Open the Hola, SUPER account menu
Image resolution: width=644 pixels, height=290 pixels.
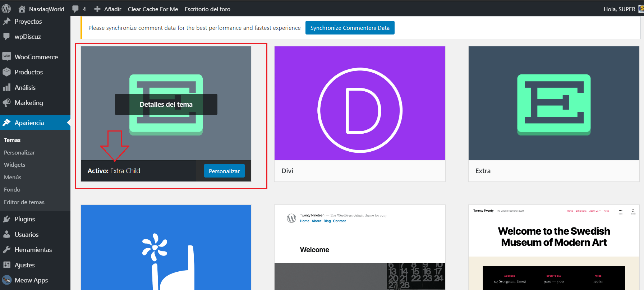620,9
